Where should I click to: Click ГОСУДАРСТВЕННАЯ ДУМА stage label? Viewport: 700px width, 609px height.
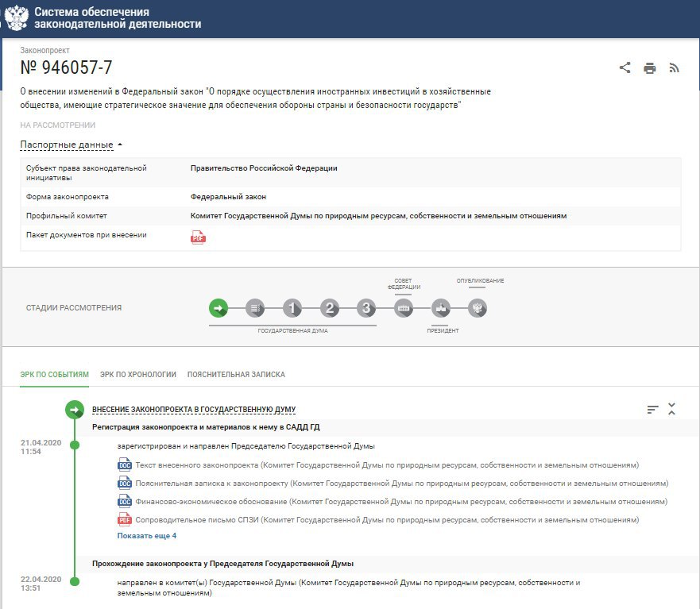click(x=293, y=330)
